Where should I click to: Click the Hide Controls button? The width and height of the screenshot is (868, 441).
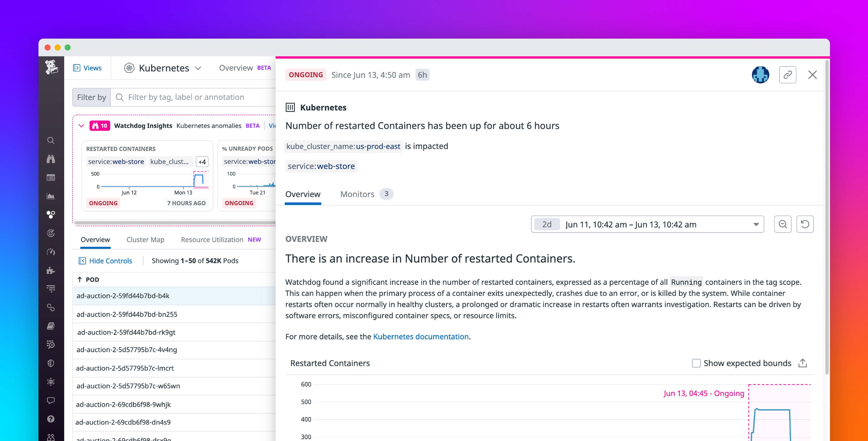click(x=106, y=261)
